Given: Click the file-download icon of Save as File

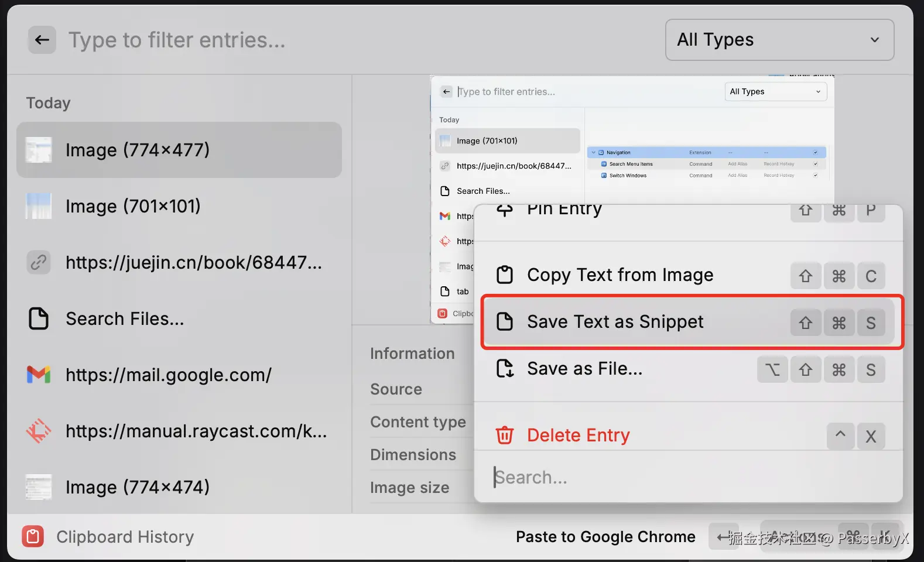Looking at the screenshot, I should pos(505,369).
